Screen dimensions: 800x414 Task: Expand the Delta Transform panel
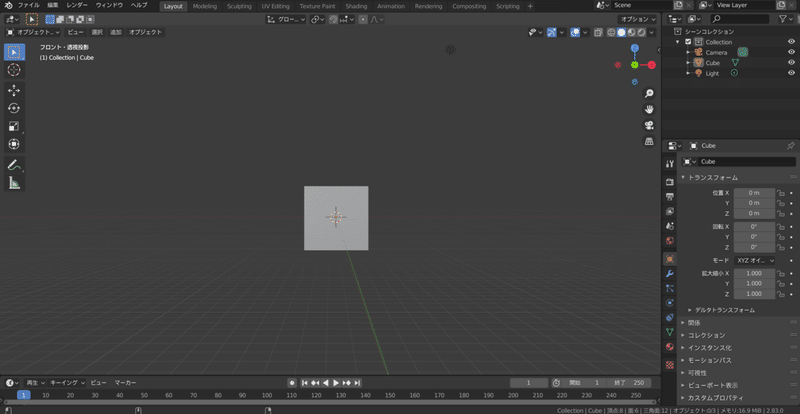tap(724, 310)
